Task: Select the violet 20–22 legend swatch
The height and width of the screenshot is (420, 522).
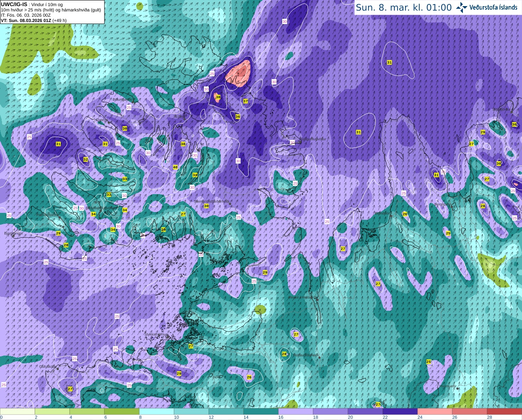Action: coord(365,411)
